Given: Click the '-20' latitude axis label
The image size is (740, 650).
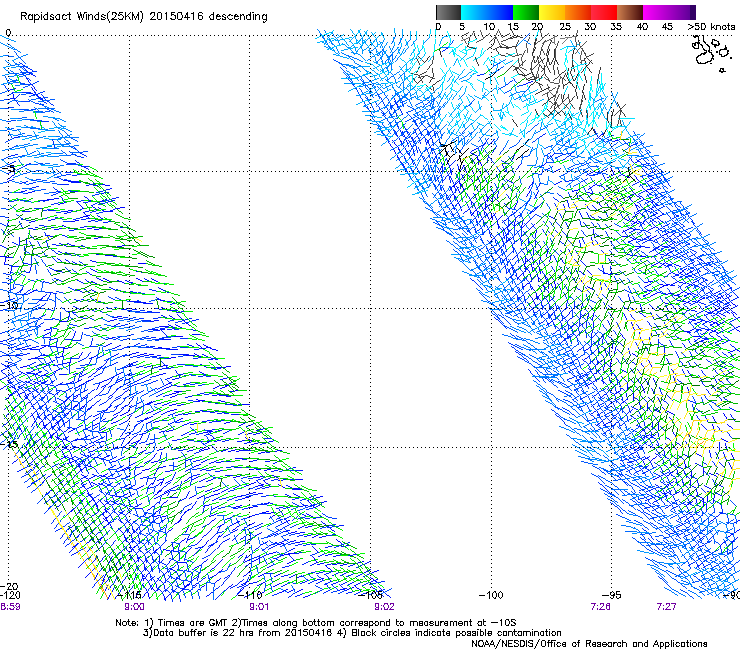Looking at the screenshot, I should pos(9,586).
